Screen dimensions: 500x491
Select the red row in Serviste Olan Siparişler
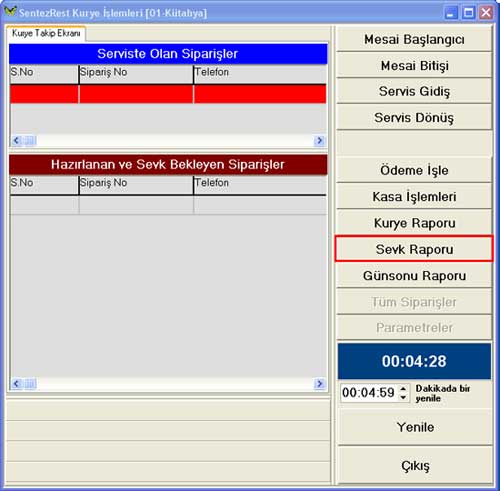pyautogui.click(x=168, y=94)
